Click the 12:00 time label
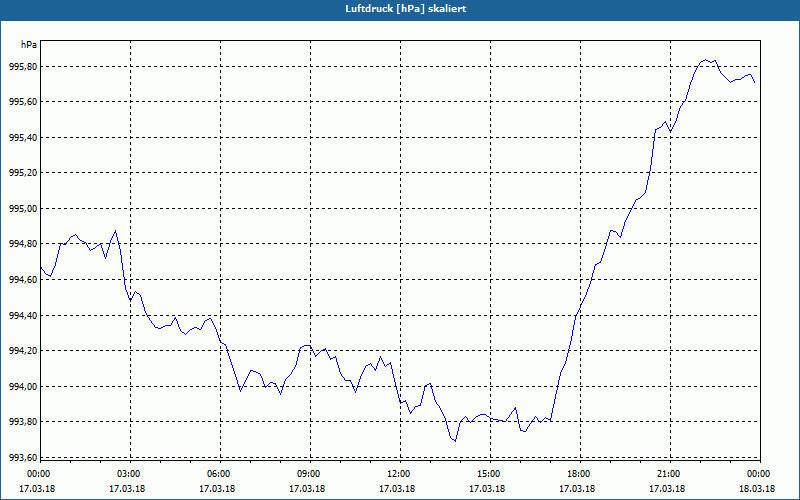This screenshot has height=500, width=800. [x=397, y=474]
